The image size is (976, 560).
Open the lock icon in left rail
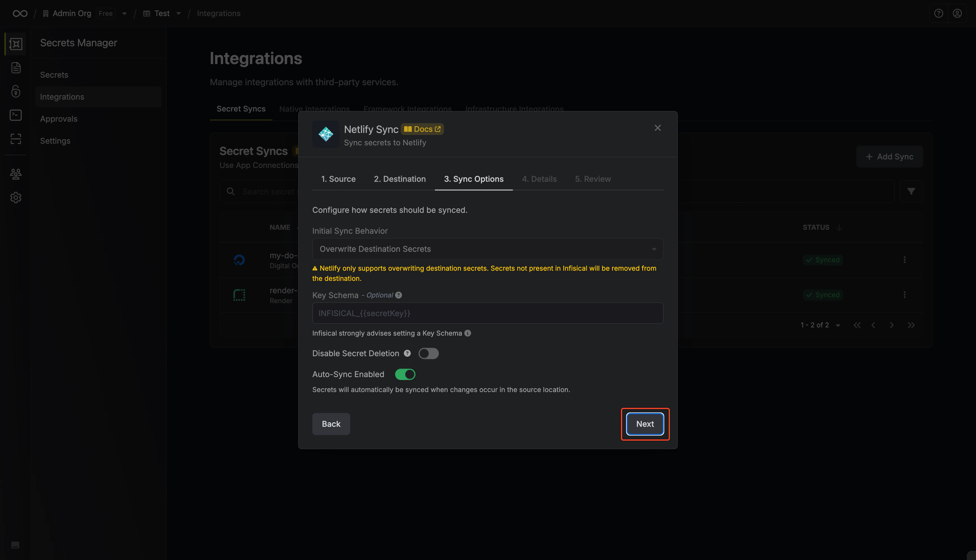pyautogui.click(x=16, y=91)
